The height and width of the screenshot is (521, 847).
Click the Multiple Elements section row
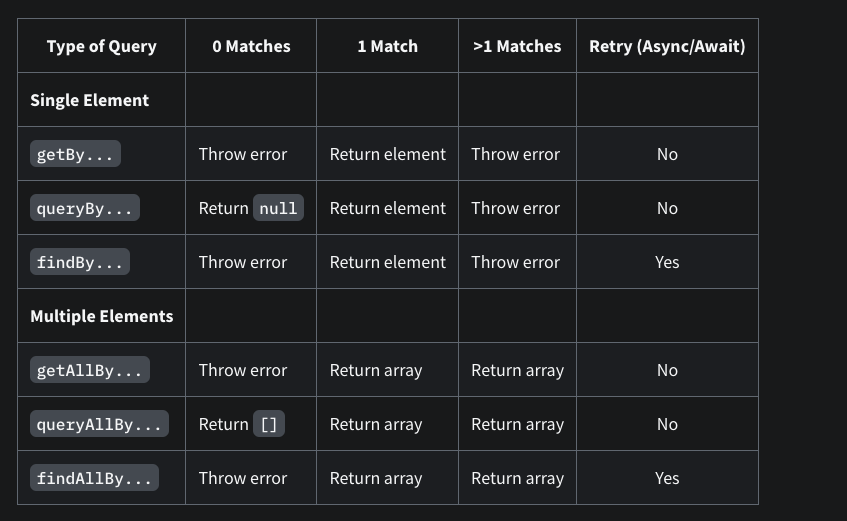click(x=388, y=316)
